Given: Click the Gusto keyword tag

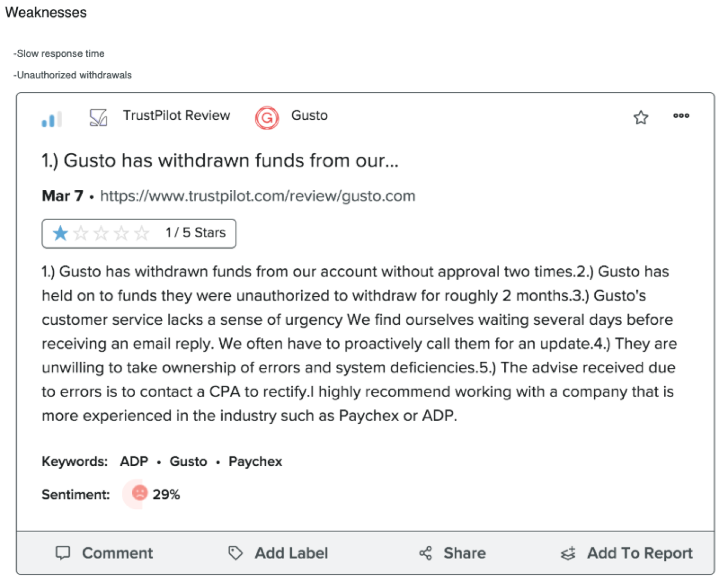Looking at the screenshot, I should coord(188,461).
